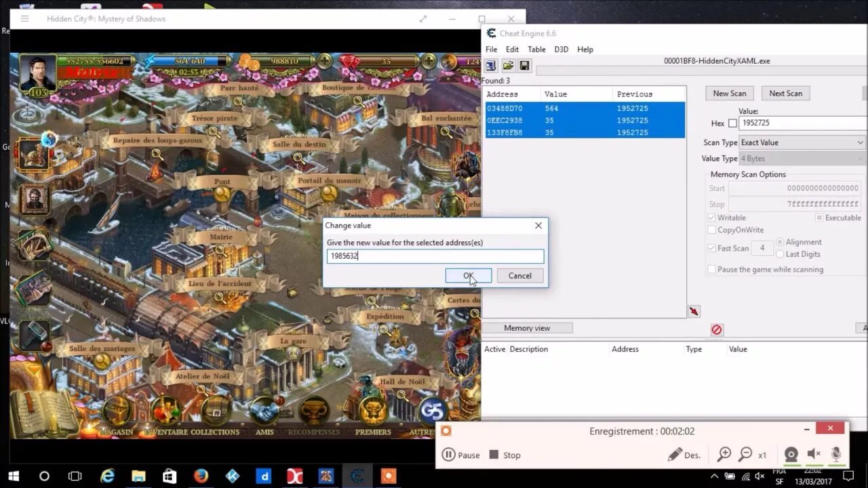The image size is (868, 488).
Task: Select address row 03488D70
Action: 585,108
